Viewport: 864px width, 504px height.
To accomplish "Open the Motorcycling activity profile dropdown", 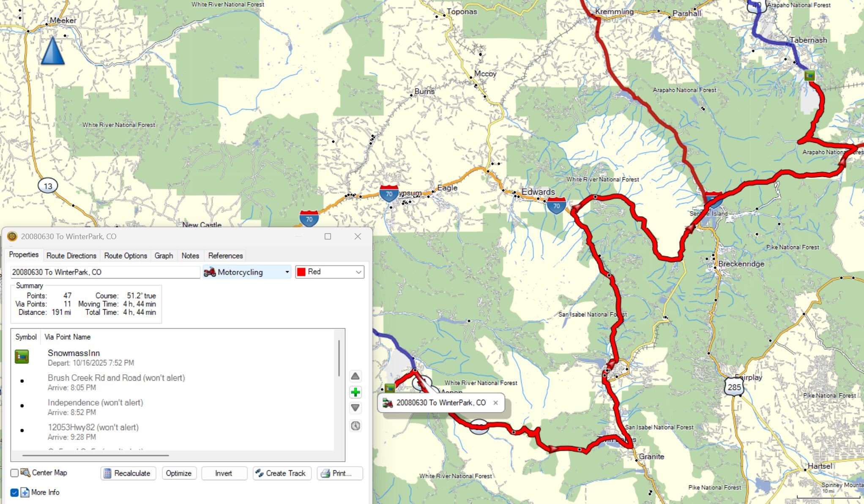I will point(247,272).
